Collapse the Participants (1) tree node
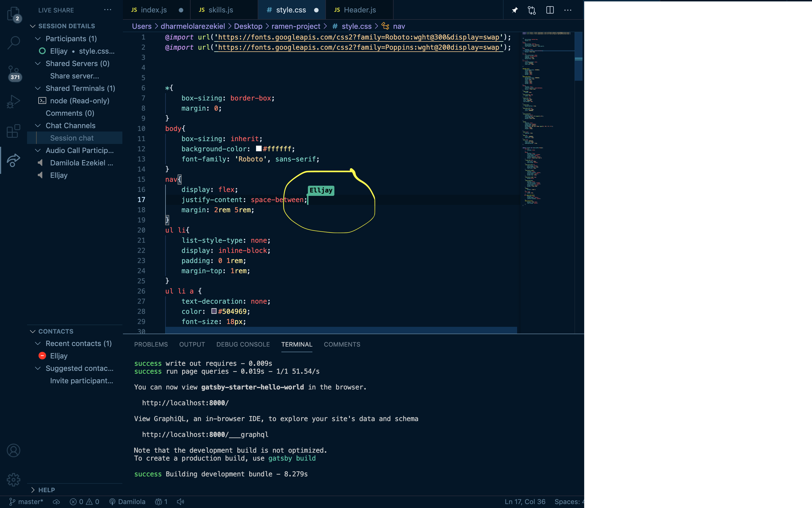812x508 pixels. [x=38, y=39]
